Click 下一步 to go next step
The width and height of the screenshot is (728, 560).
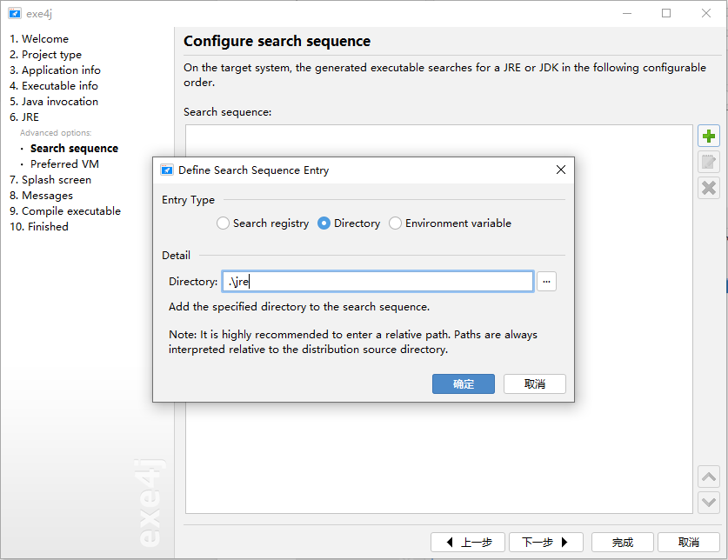pyautogui.click(x=546, y=542)
